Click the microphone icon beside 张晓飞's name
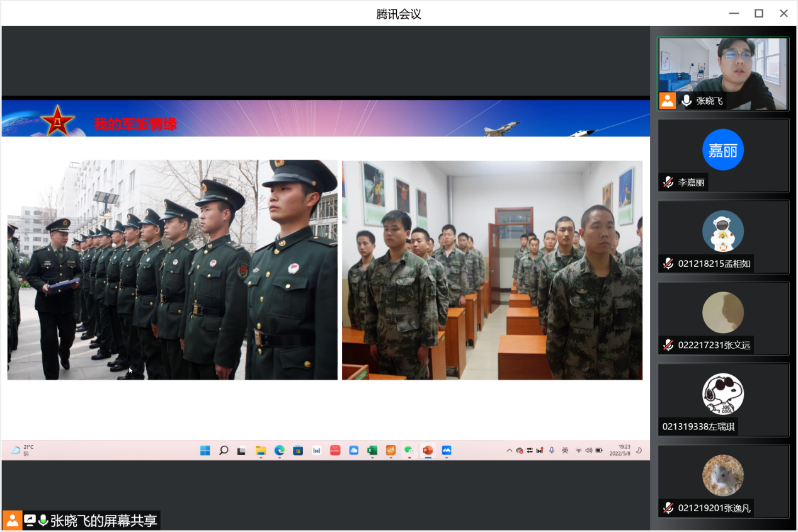The image size is (798, 532). [x=686, y=101]
